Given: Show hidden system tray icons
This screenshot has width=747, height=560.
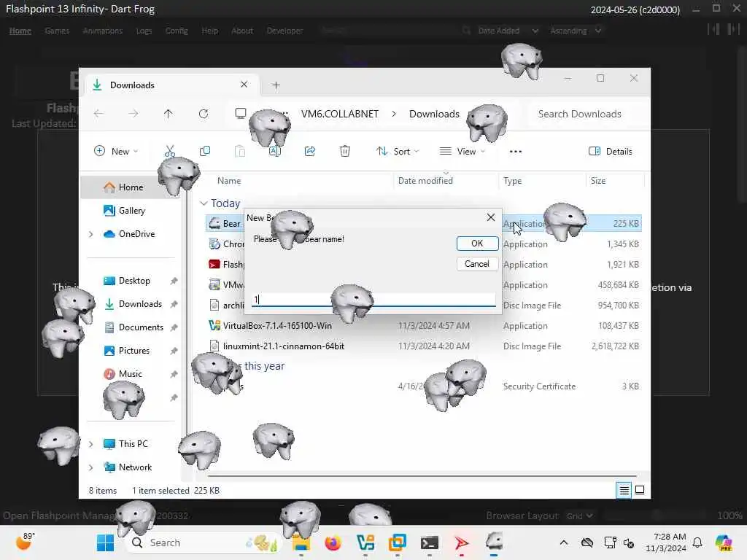Looking at the screenshot, I should (x=564, y=542).
